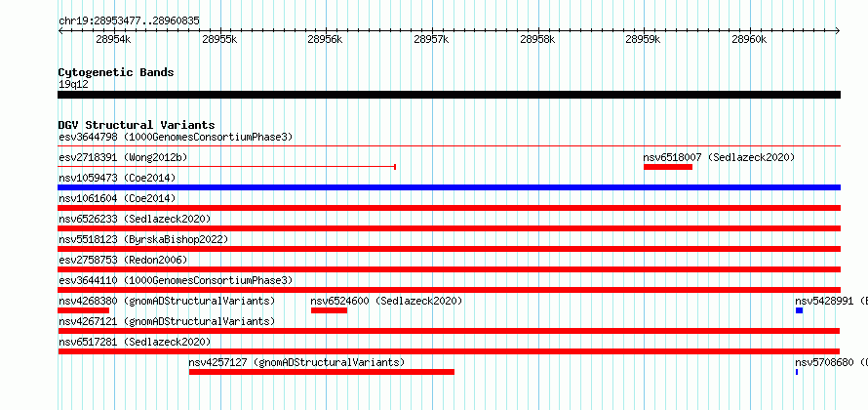
Task: Click the blue nsv1059473 variant bar
Action: [449, 187]
